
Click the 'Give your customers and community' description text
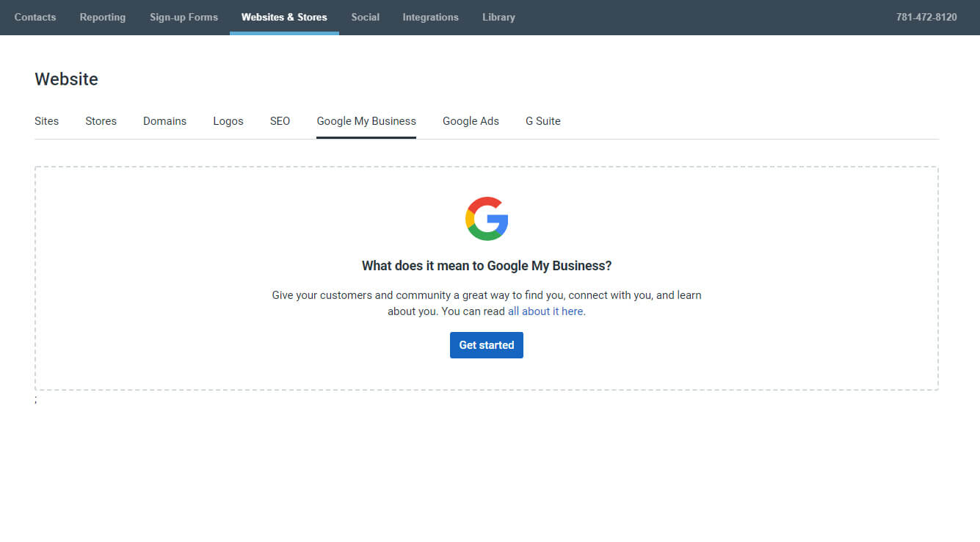(x=487, y=303)
